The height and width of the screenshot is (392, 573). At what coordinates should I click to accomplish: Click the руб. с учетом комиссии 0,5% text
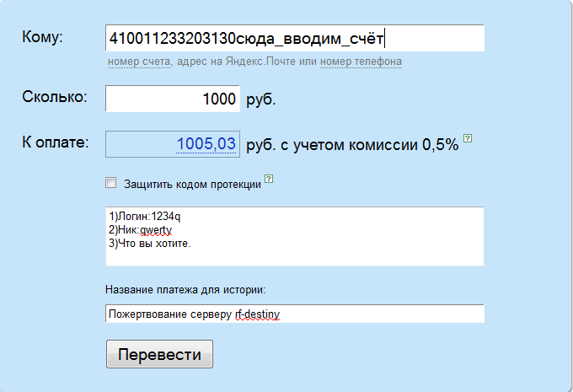click(352, 145)
